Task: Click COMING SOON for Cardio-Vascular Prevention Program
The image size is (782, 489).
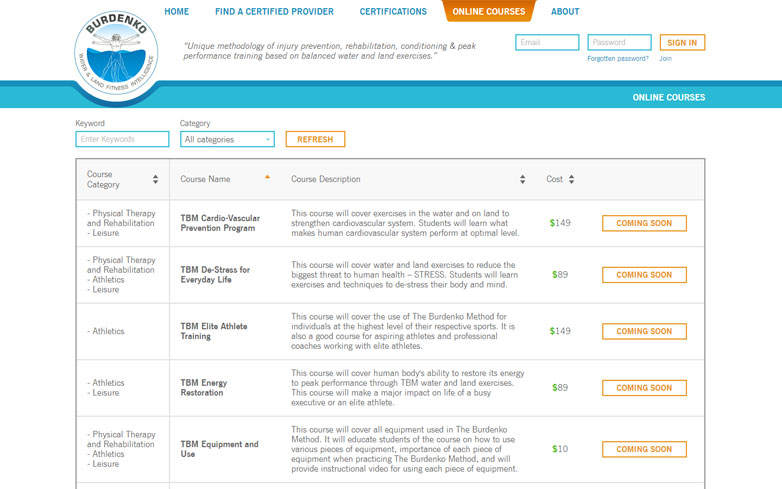Action: [644, 223]
